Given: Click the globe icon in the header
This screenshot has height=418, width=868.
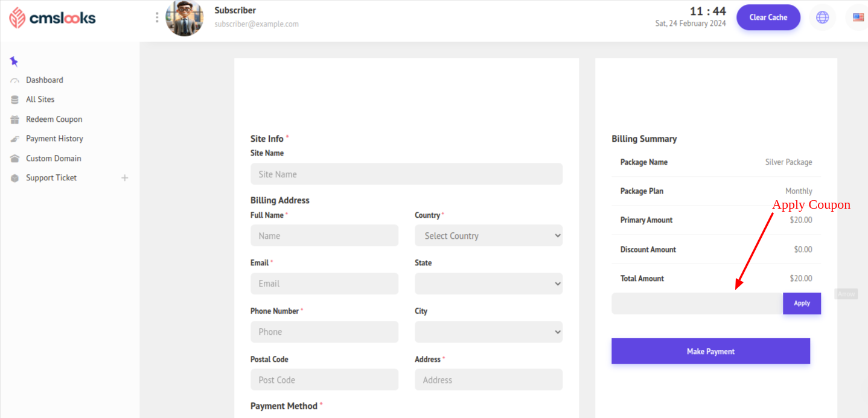Looking at the screenshot, I should coord(822,17).
